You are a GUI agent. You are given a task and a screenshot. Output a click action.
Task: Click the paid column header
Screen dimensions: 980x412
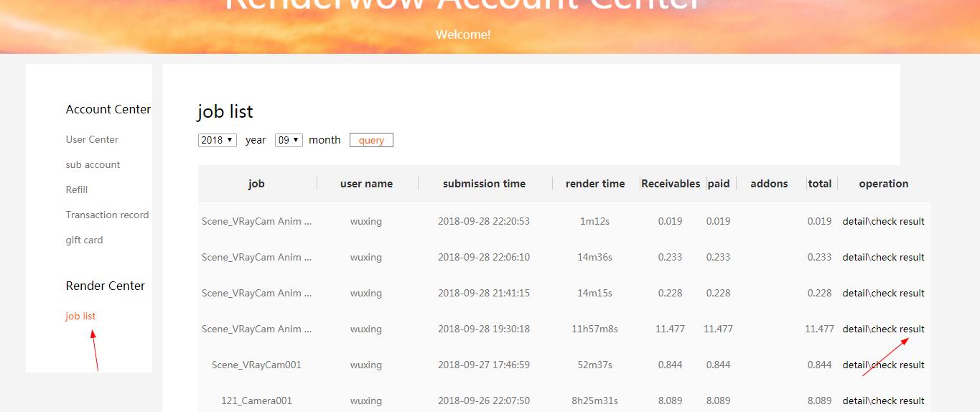[x=719, y=184]
